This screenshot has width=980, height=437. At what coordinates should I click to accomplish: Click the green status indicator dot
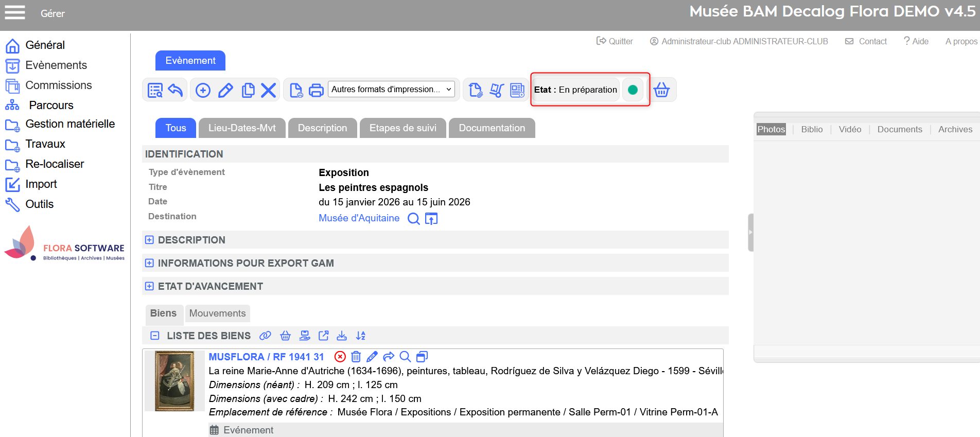(633, 90)
